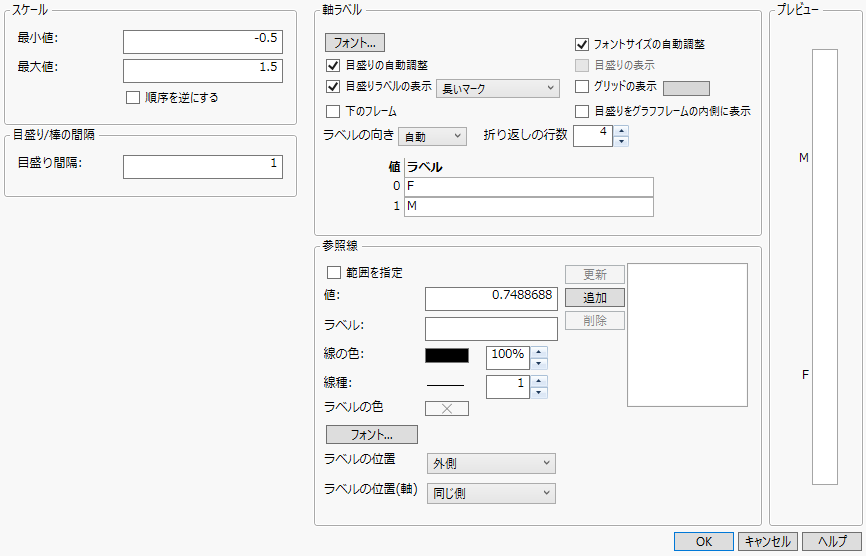Uncheck 目盛りの自動調整 checkbox
866x556 pixels.
(x=332, y=65)
